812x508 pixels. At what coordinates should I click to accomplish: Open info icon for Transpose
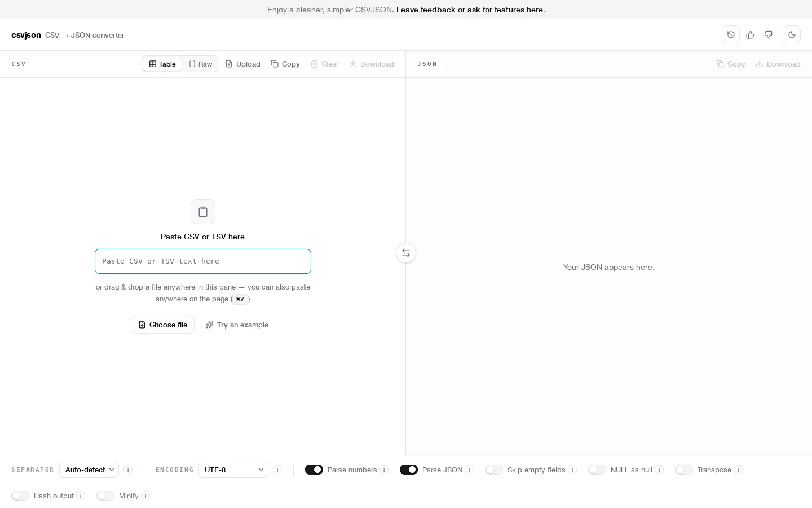coord(738,470)
